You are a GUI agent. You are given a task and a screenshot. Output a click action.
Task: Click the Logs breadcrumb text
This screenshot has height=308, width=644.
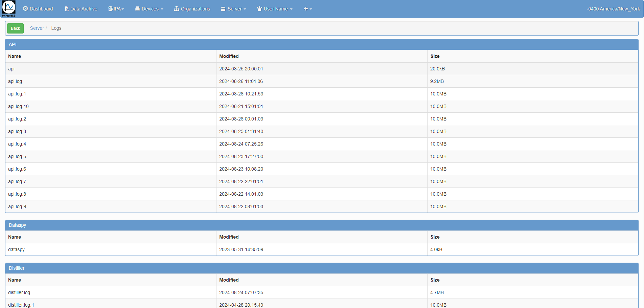coord(56,28)
